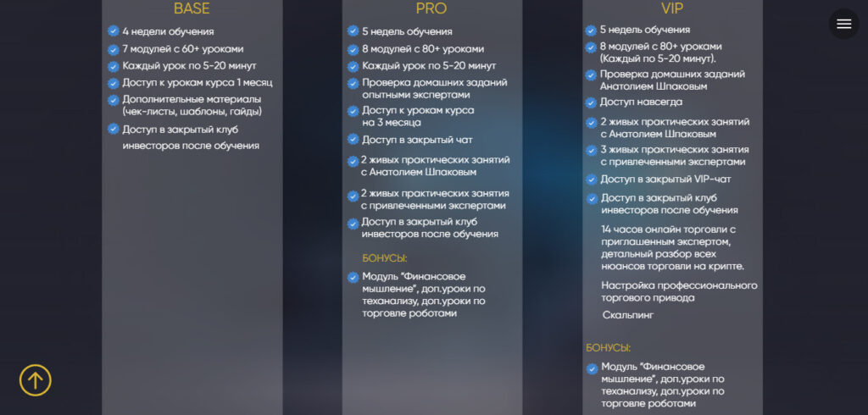Select the BASE plan heading
Screen dimensions: 868x415
click(x=192, y=8)
